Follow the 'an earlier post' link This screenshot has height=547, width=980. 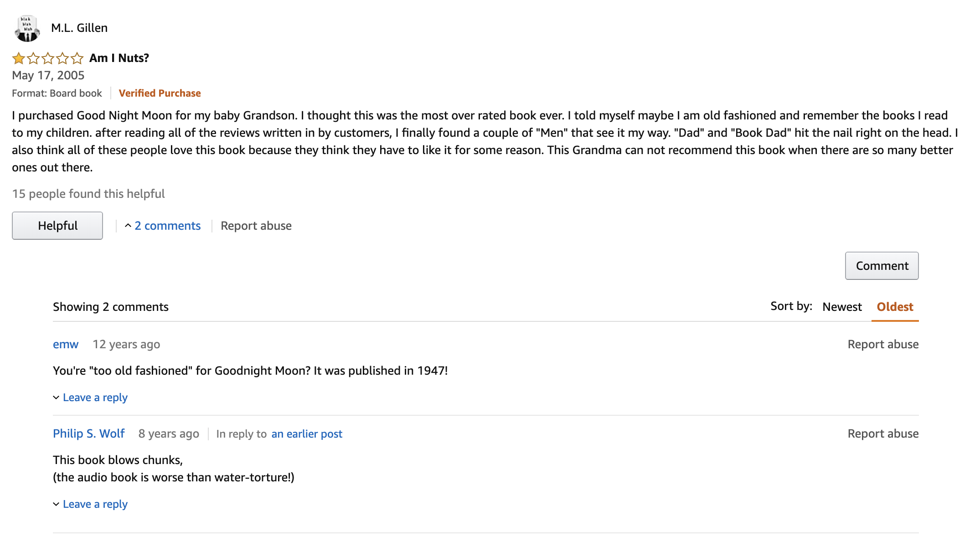click(x=307, y=434)
